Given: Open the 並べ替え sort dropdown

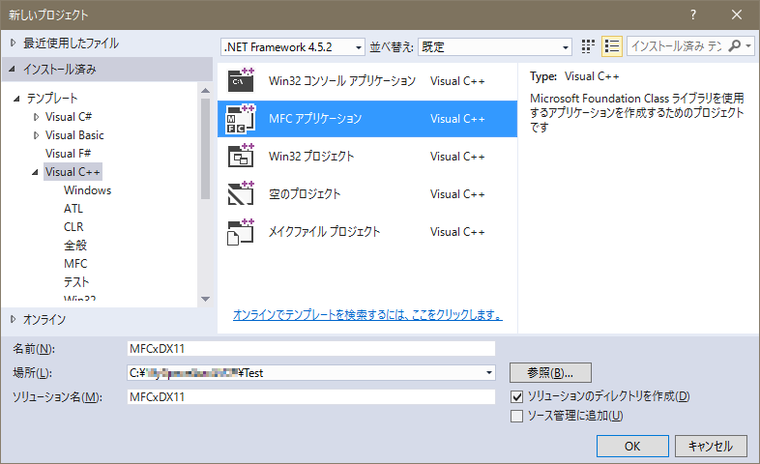Looking at the screenshot, I should tap(495, 47).
